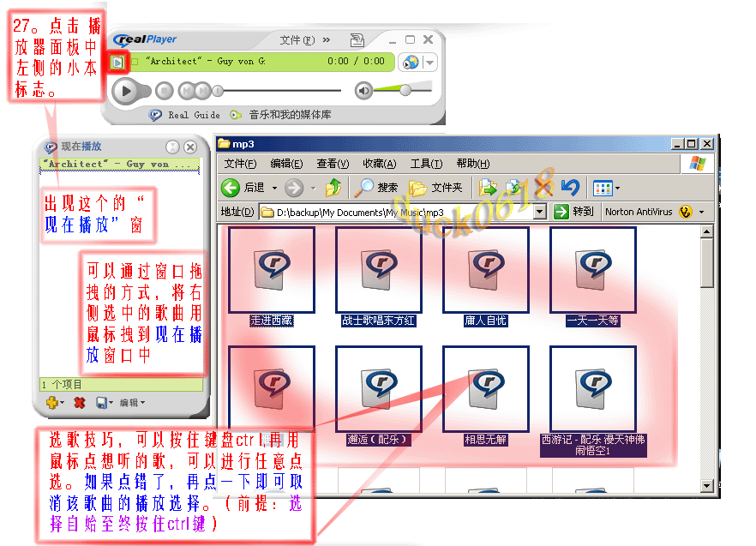Click the Norton AntiVirus toolbar icon
This screenshot has width=756, height=546.
click(685, 212)
